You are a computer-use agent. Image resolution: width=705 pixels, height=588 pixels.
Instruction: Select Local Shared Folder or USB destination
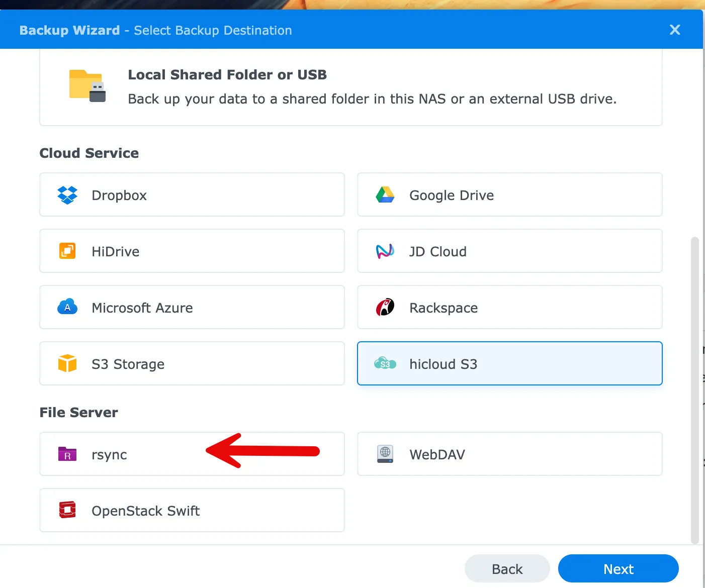(351, 87)
